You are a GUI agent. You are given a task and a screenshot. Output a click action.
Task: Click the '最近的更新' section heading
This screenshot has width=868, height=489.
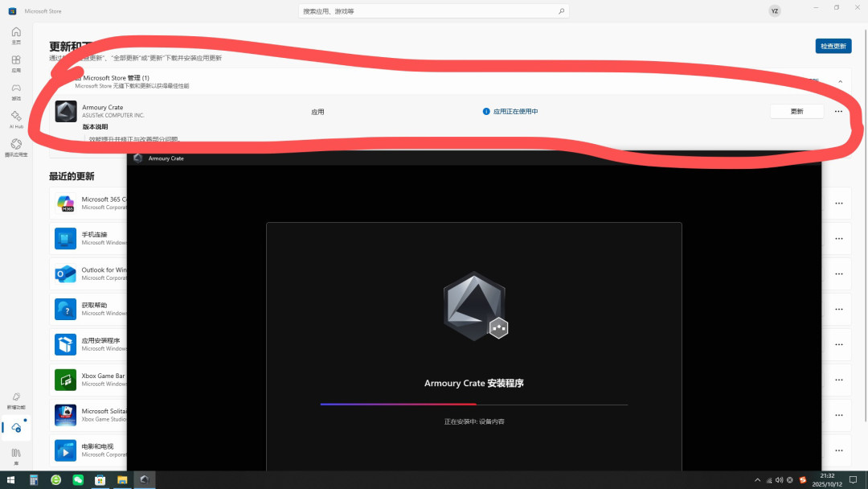tap(72, 176)
